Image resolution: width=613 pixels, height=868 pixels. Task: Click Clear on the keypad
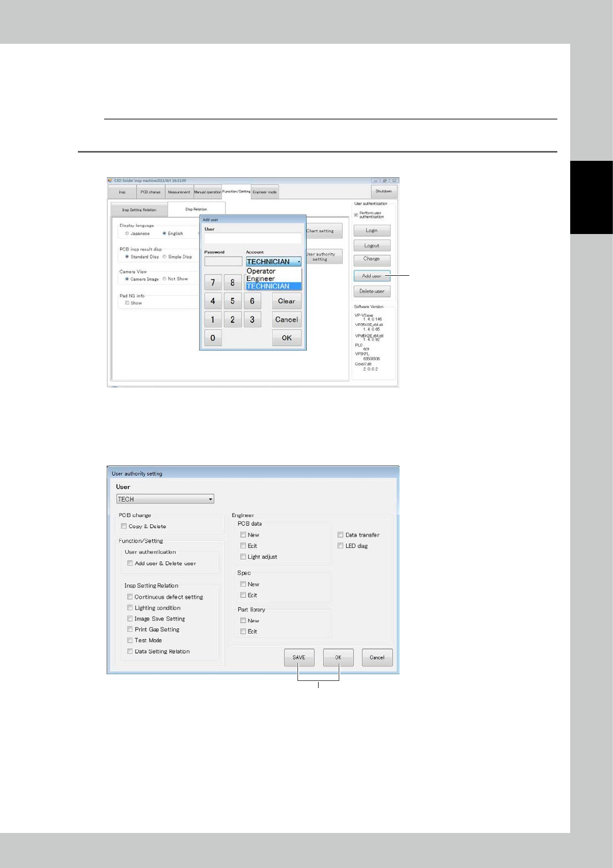(287, 301)
